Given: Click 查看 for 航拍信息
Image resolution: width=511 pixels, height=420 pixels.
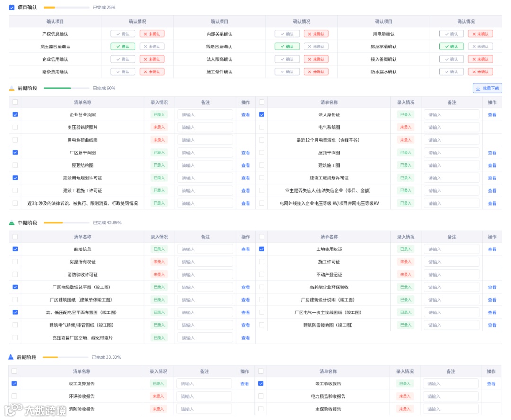Looking at the screenshot, I should pos(246,249).
